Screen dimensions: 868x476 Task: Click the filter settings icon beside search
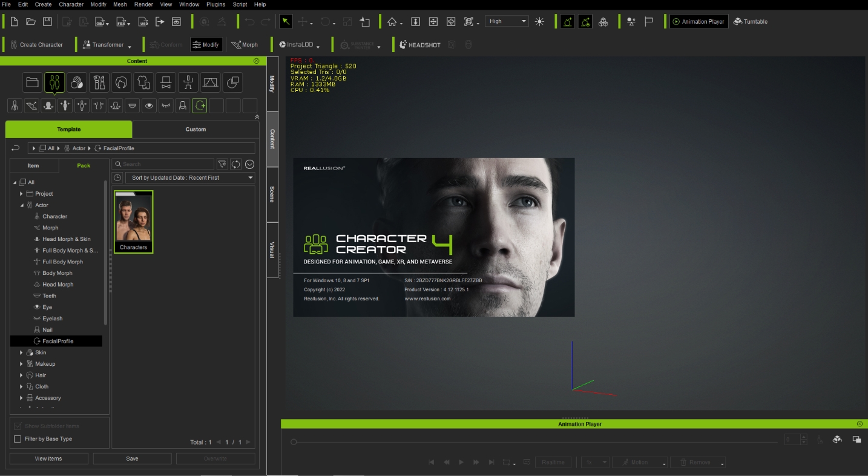(x=222, y=164)
